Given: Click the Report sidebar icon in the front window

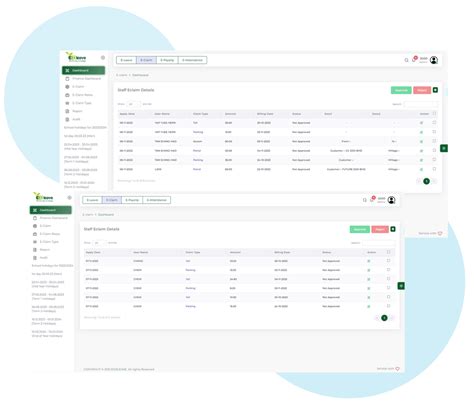Looking at the screenshot, I should pyautogui.click(x=35, y=250).
